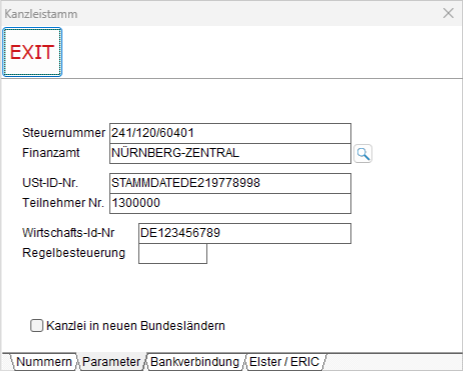The width and height of the screenshot is (463, 371).
Task: Select the Finanzamt field NÜRNBERG-ZENTRAL
Action: pyautogui.click(x=230, y=153)
